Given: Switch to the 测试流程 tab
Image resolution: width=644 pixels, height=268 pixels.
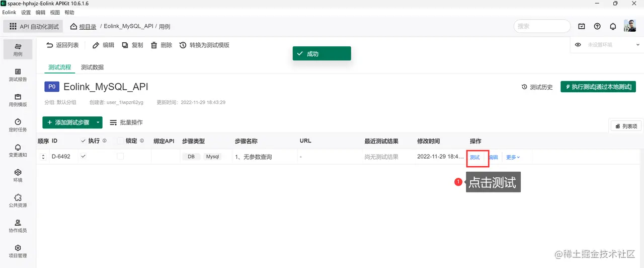Looking at the screenshot, I should [x=59, y=67].
